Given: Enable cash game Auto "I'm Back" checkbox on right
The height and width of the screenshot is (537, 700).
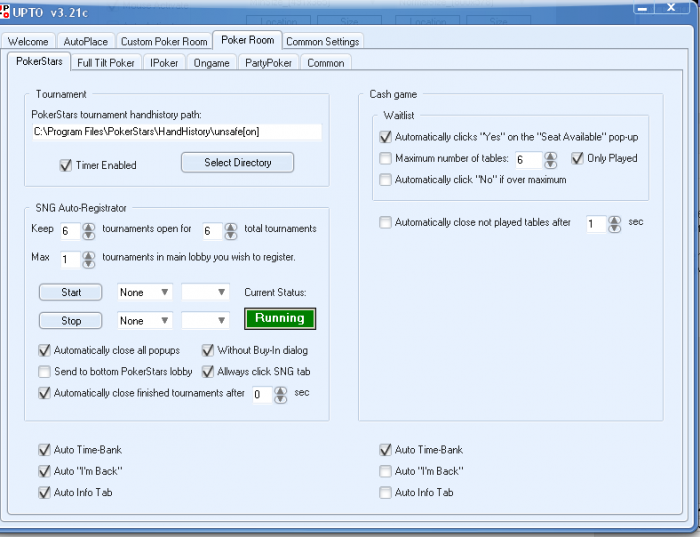Looking at the screenshot, I should click(385, 471).
